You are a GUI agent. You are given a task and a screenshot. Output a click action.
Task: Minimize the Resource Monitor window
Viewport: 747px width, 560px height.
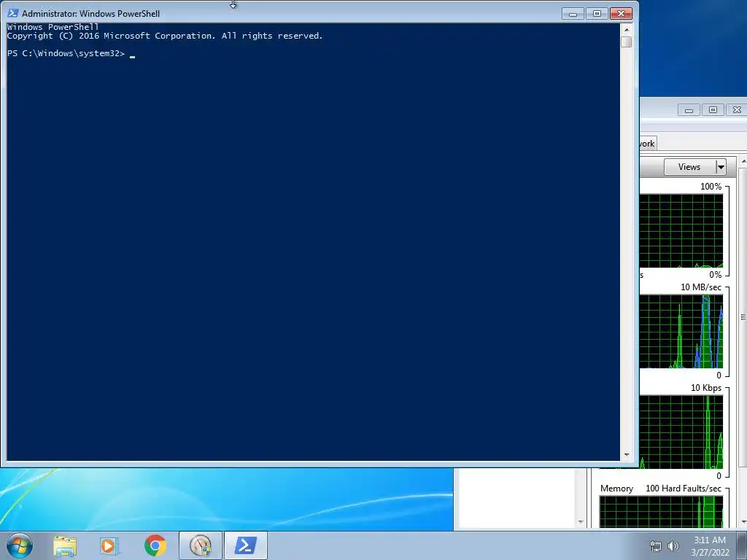(x=689, y=110)
